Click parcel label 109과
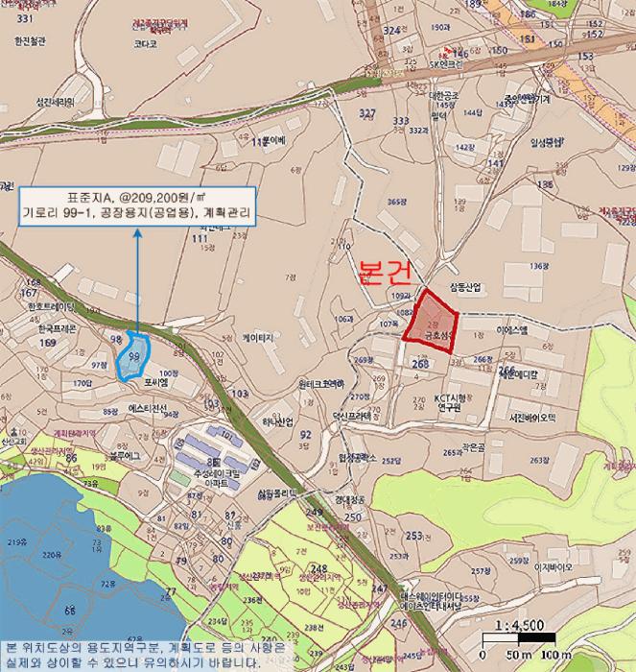This screenshot has height=672, width=636. [401, 296]
